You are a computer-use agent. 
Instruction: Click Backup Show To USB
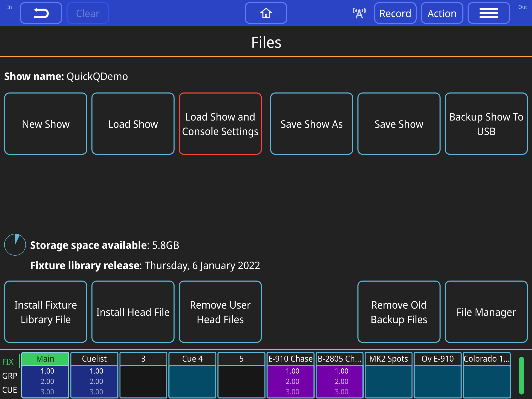click(486, 124)
